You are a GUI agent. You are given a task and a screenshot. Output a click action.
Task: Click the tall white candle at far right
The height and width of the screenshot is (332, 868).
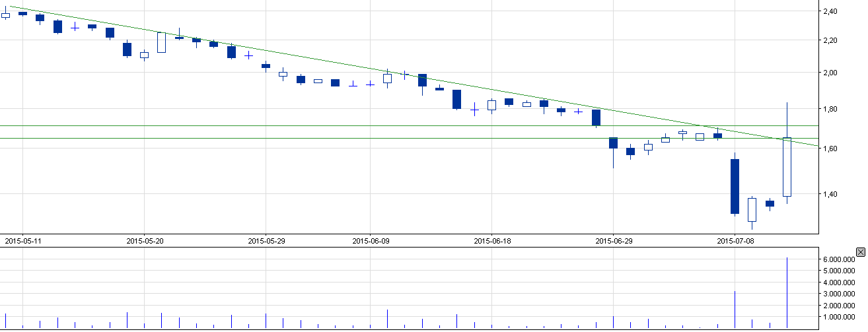[x=787, y=166]
